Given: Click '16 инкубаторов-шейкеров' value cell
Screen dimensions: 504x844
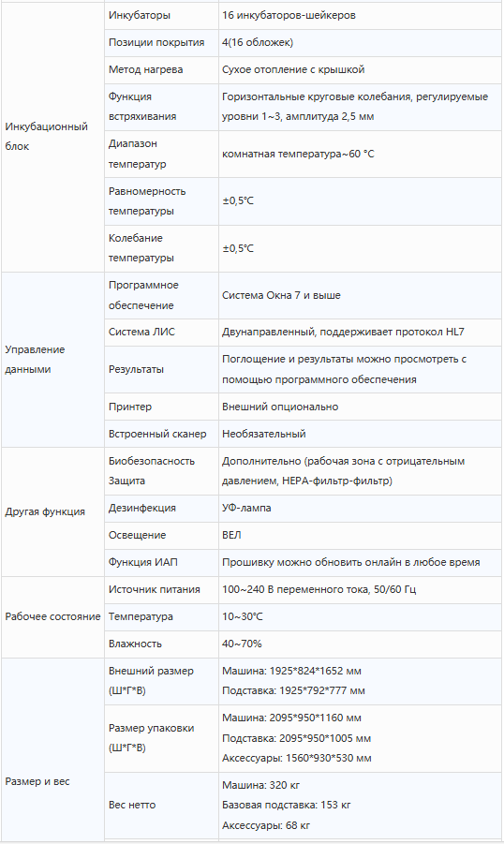Looking at the screenshot, I should click(x=360, y=16).
